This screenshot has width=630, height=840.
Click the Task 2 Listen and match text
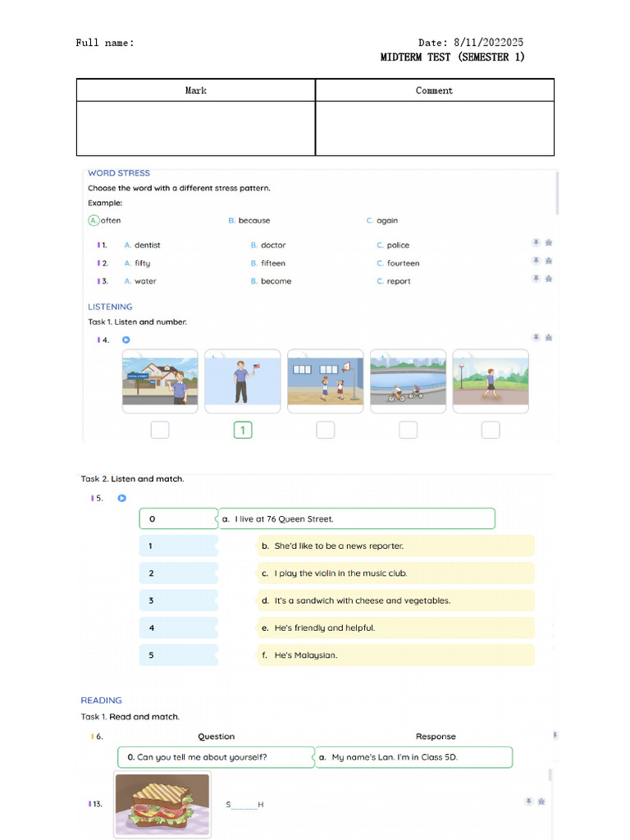[x=132, y=478]
